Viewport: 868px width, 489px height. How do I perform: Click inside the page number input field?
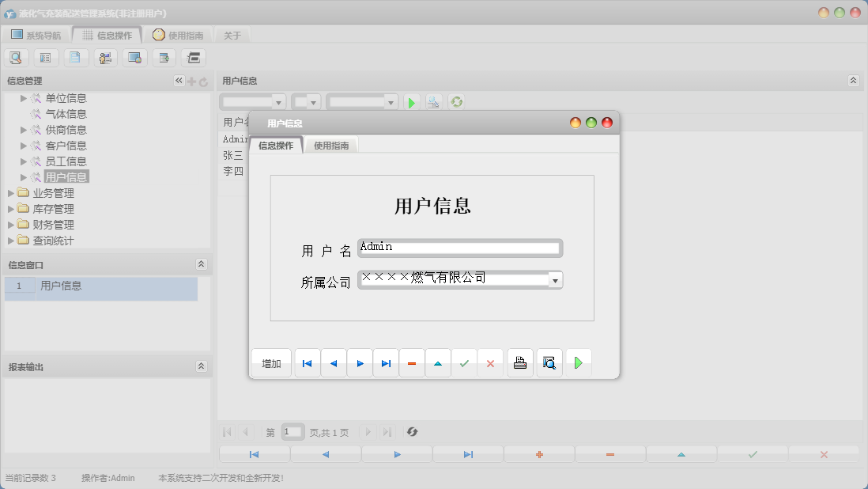coord(292,432)
